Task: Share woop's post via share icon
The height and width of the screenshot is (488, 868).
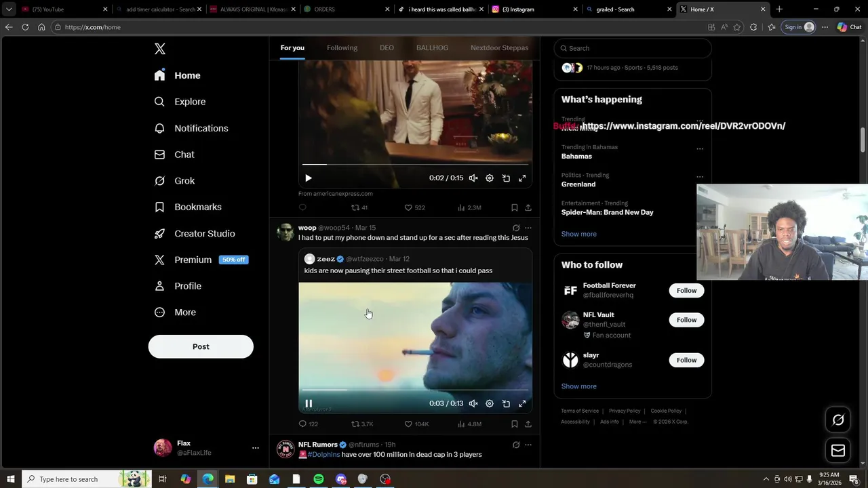Action: pyautogui.click(x=528, y=424)
